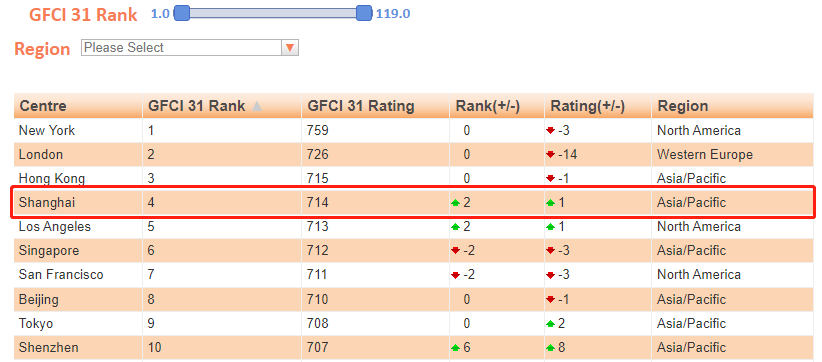Image resolution: width=822 pixels, height=362 pixels.
Task: Click the slider minimum value 1.0
Action: pyautogui.click(x=160, y=14)
